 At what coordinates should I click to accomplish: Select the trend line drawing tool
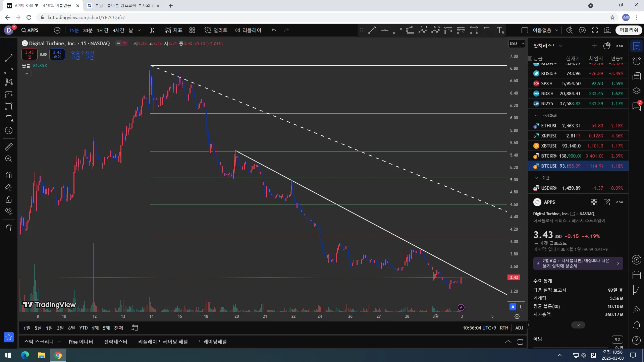point(9,58)
